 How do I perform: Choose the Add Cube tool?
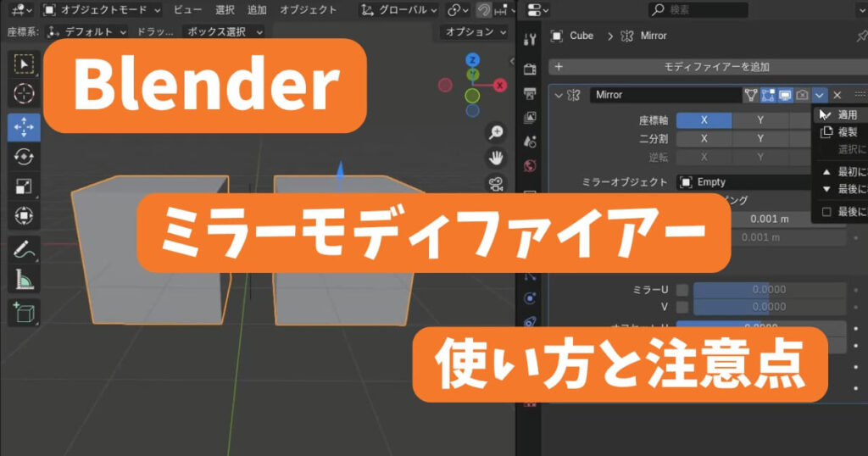click(x=24, y=313)
